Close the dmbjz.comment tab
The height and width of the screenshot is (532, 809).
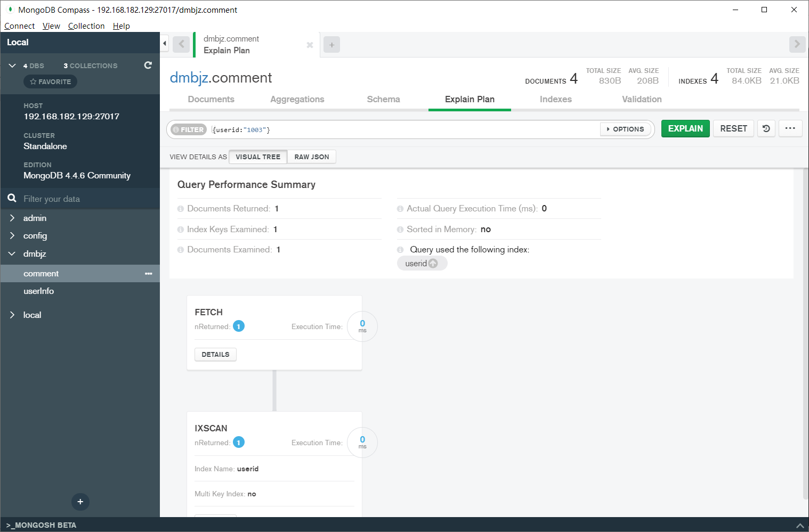(310, 45)
